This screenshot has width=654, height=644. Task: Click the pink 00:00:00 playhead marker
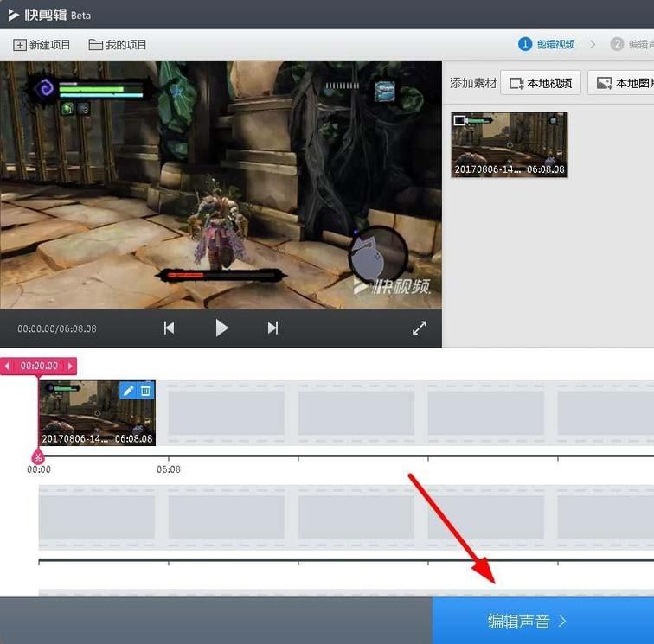click(x=39, y=367)
